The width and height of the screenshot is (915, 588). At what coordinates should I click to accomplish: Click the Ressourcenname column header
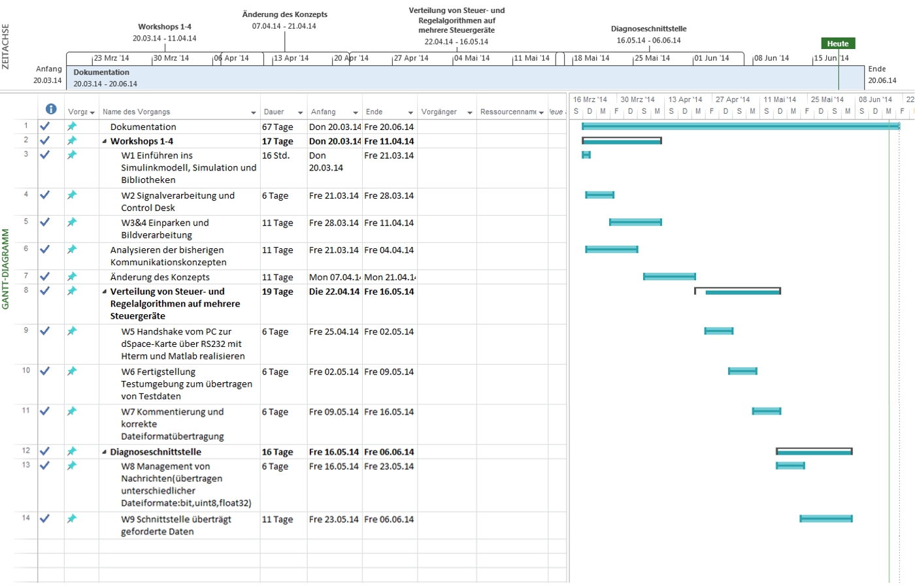tap(508, 112)
